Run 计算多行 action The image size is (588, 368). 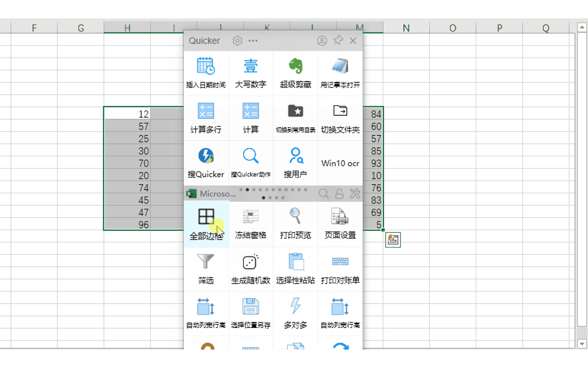point(206,119)
